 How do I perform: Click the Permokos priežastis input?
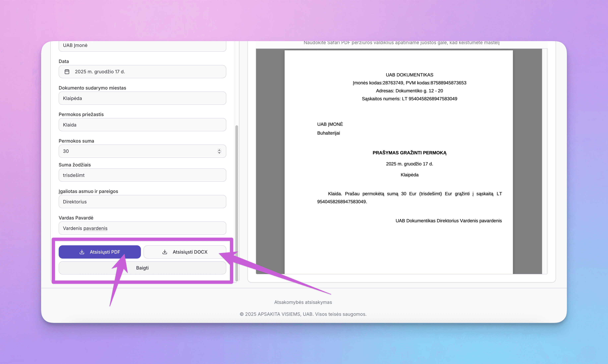tap(142, 125)
